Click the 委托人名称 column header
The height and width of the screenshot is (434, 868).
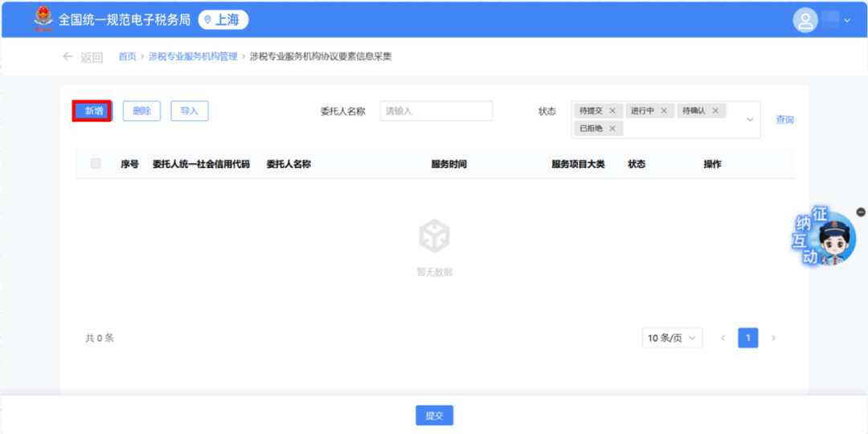(289, 164)
